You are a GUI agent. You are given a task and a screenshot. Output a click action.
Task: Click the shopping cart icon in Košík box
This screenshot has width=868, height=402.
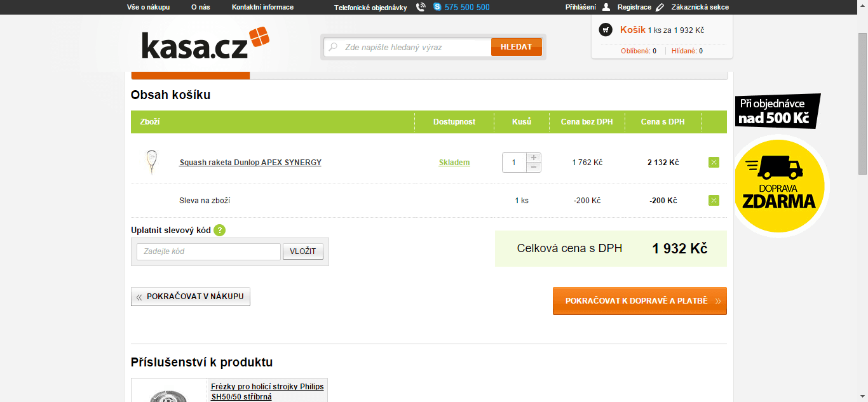coord(606,30)
